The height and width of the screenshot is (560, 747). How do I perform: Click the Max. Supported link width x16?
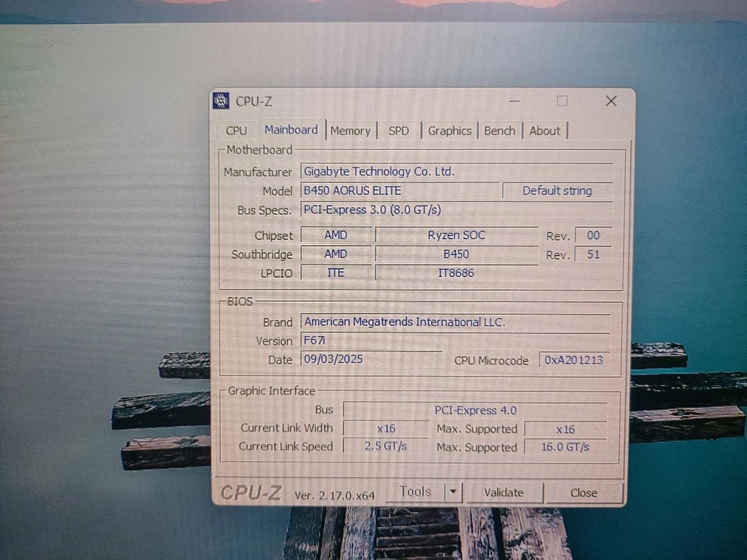click(x=565, y=429)
